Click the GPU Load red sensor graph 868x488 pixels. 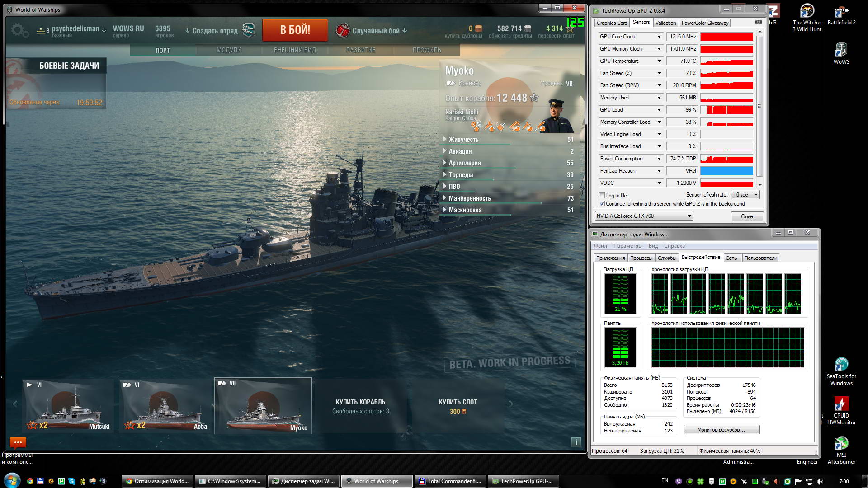(x=726, y=110)
